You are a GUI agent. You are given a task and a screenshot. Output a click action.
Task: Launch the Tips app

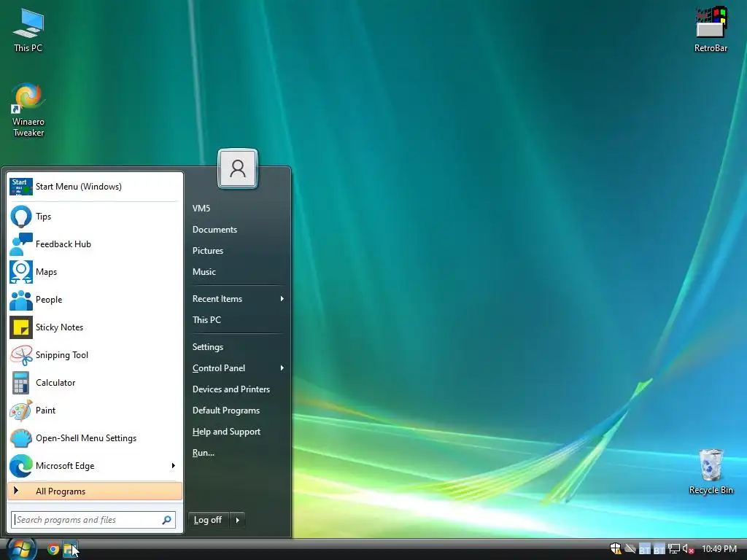95,217
